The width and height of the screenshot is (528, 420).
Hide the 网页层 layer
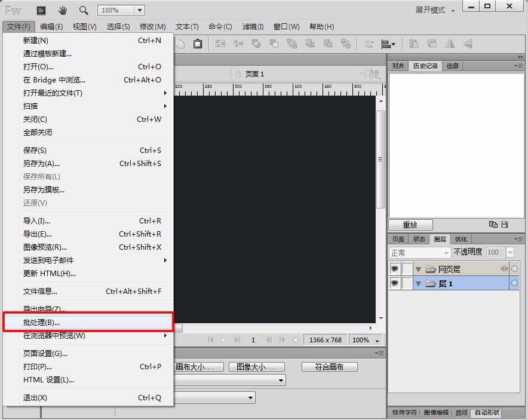click(x=394, y=268)
